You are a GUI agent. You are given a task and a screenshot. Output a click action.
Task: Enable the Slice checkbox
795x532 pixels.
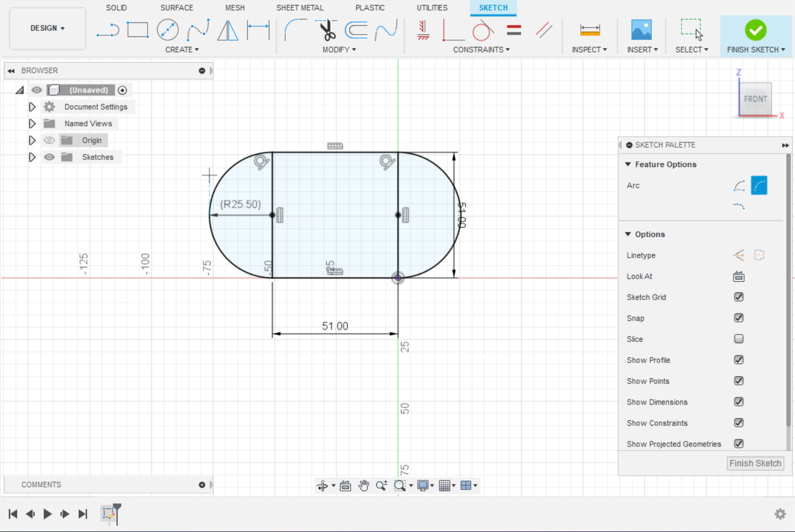739,339
